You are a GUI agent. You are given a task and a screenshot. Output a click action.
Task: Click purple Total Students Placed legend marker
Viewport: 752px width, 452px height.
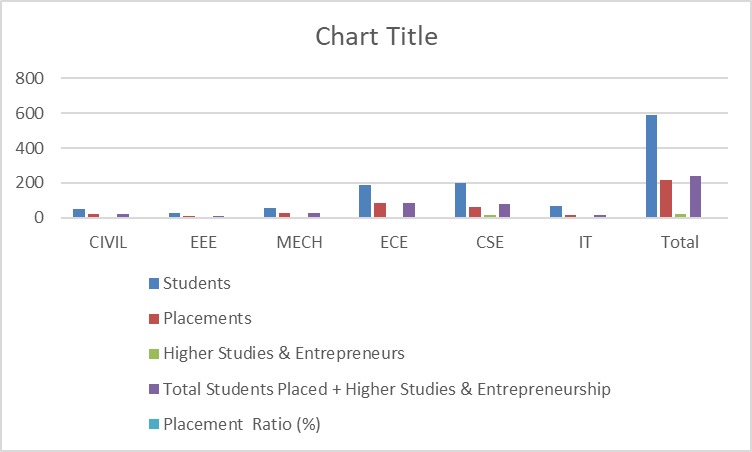point(154,389)
